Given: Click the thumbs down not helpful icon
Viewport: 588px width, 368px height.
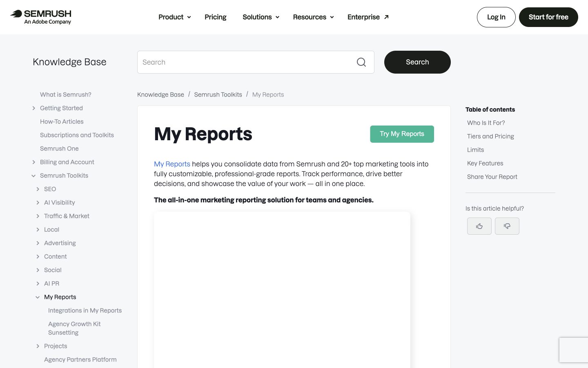Looking at the screenshot, I should [x=507, y=226].
